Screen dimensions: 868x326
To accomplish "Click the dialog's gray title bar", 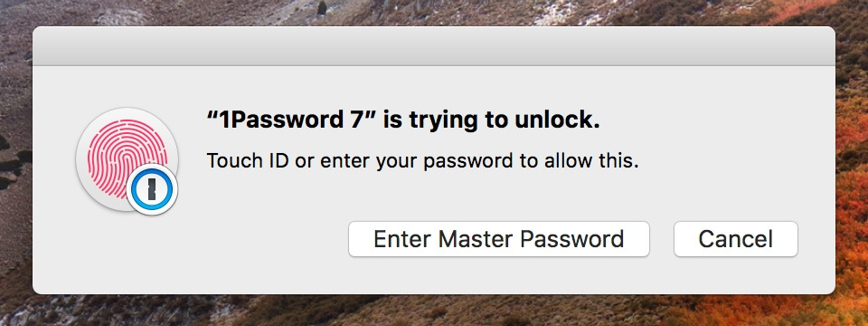I will tap(433, 46).
